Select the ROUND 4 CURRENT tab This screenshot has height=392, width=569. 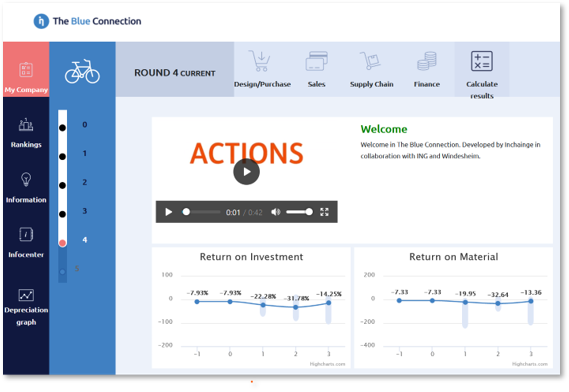pyautogui.click(x=175, y=69)
